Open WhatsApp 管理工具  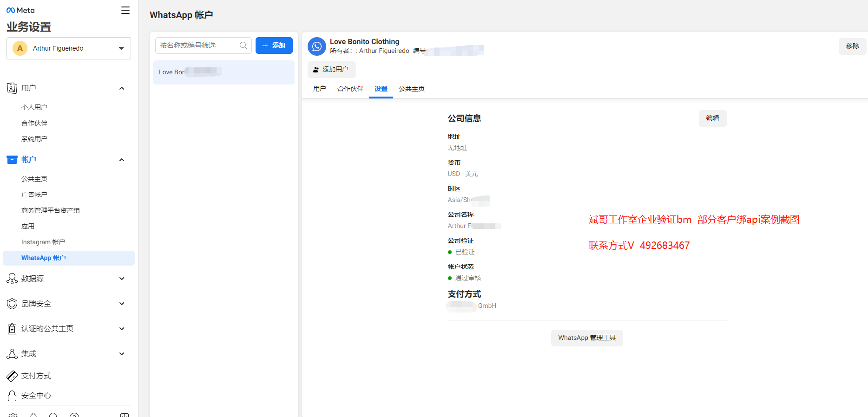pos(587,338)
